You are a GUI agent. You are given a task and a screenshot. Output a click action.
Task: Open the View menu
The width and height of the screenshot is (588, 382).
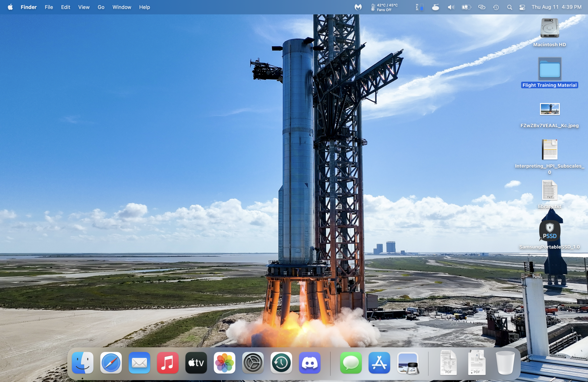tap(84, 7)
